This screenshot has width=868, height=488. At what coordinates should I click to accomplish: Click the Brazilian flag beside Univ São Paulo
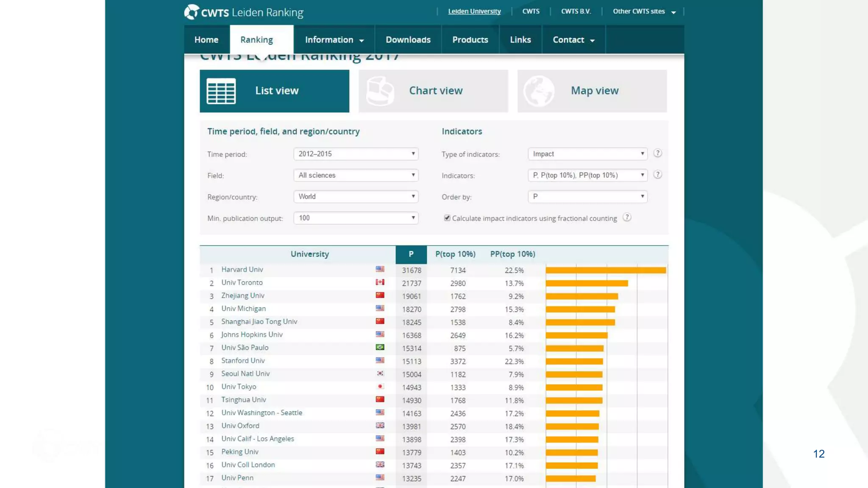380,347
